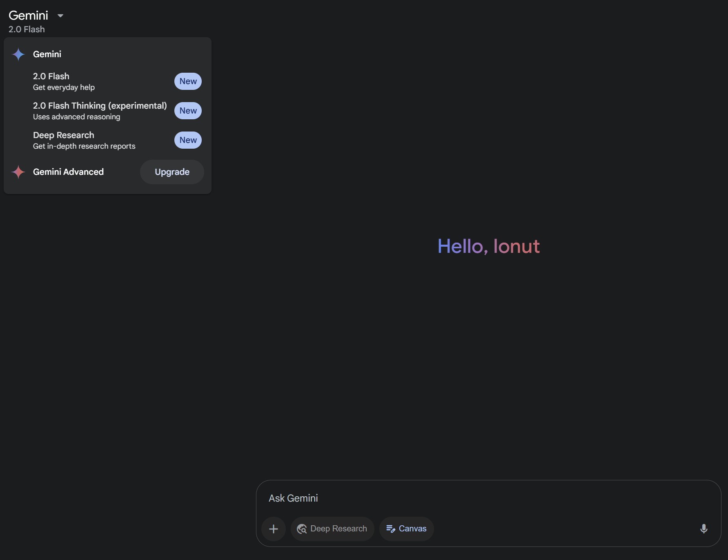Select the 2.0 Flash everyday help model
The height and width of the screenshot is (560, 728).
pos(63,81)
